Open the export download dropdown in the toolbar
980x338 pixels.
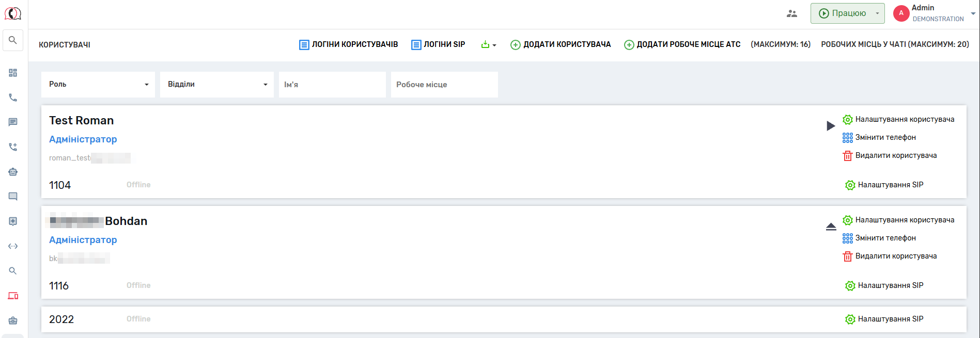tap(488, 45)
